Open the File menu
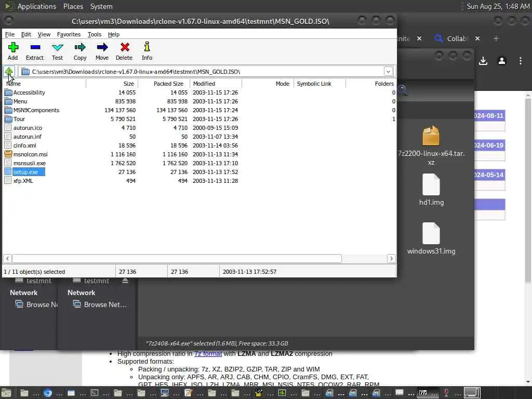Viewport: 532px width, 399px height. coord(10,34)
